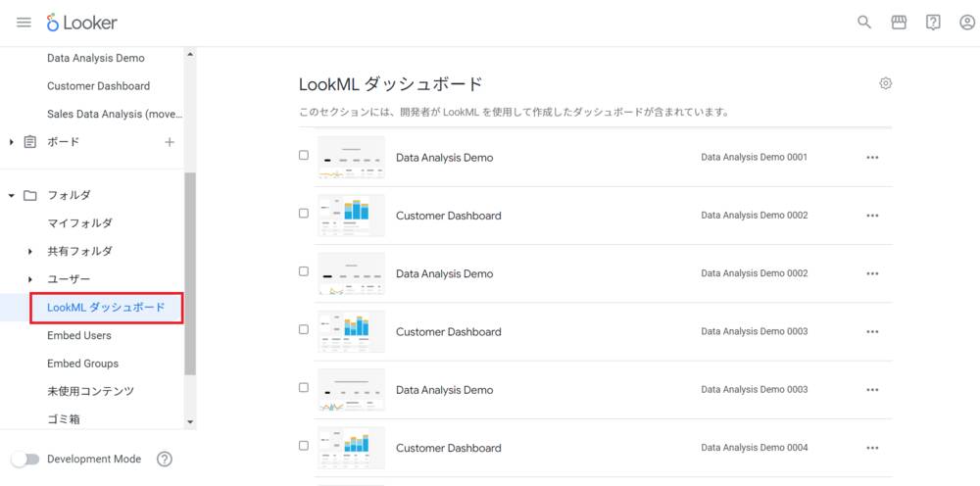Expand the 共有フォルダ tree item
Screen dimensions: 980x486
(x=31, y=252)
